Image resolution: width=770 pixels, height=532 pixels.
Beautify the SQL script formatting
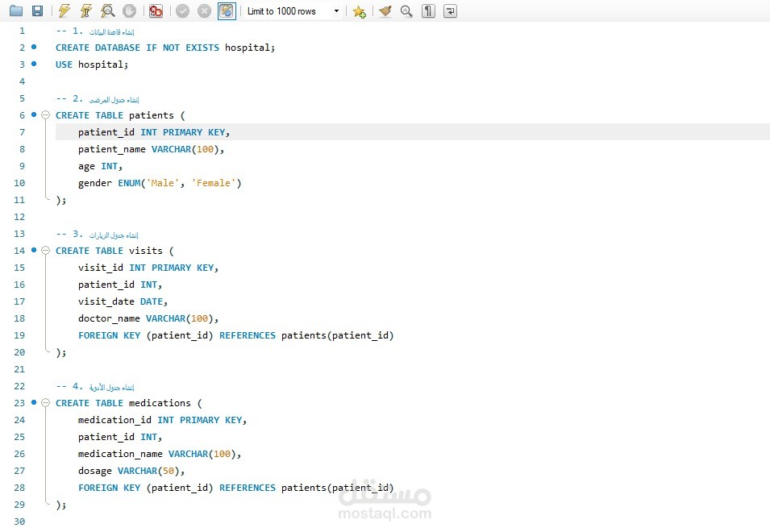click(x=385, y=11)
